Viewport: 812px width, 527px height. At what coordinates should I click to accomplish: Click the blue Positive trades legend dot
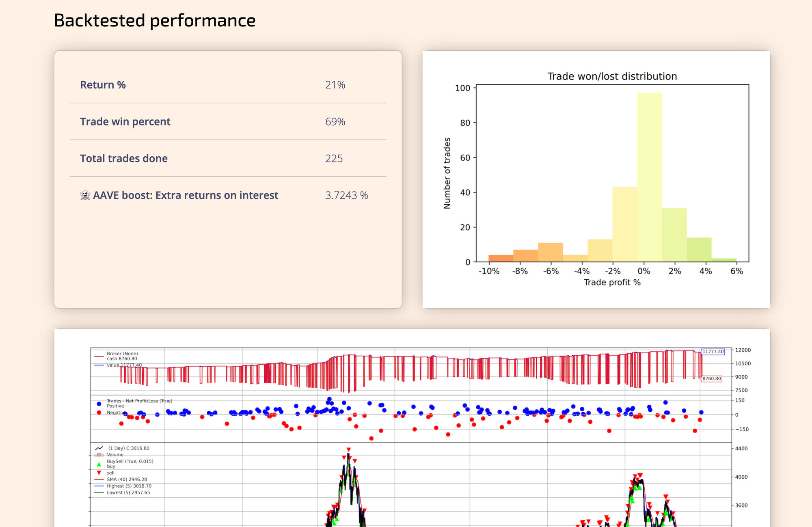click(x=99, y=404)
